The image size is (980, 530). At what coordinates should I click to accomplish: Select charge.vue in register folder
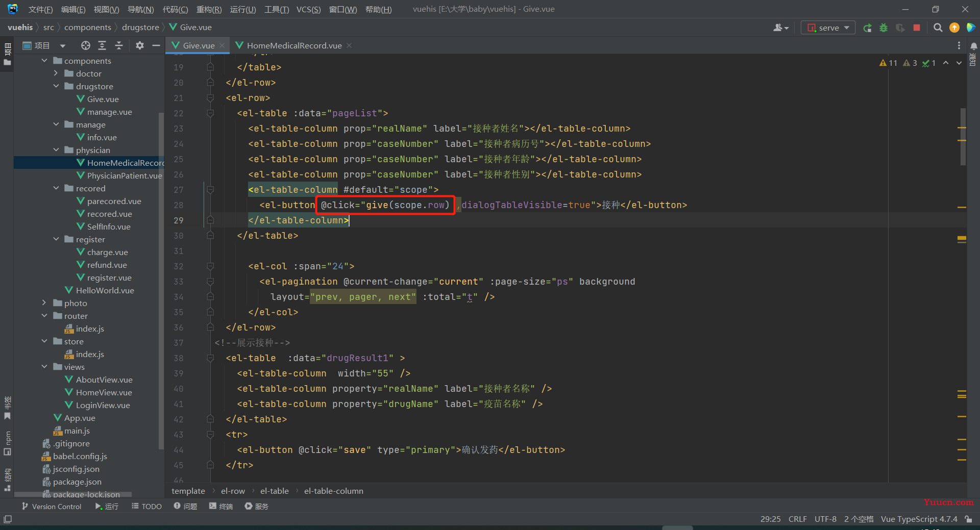[x=107, y=252]
